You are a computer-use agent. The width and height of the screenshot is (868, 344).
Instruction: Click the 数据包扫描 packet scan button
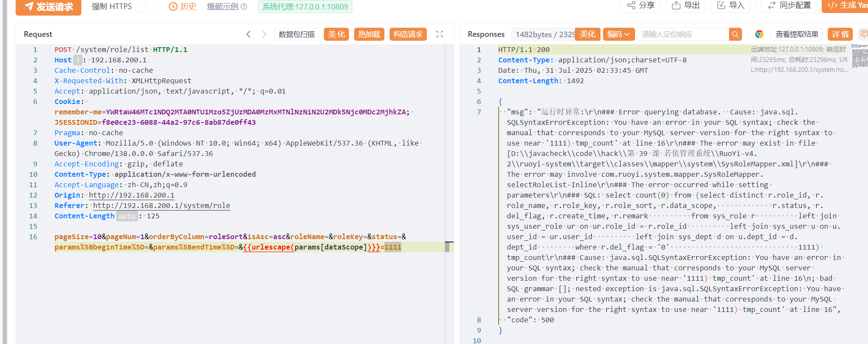pos(297,34)
